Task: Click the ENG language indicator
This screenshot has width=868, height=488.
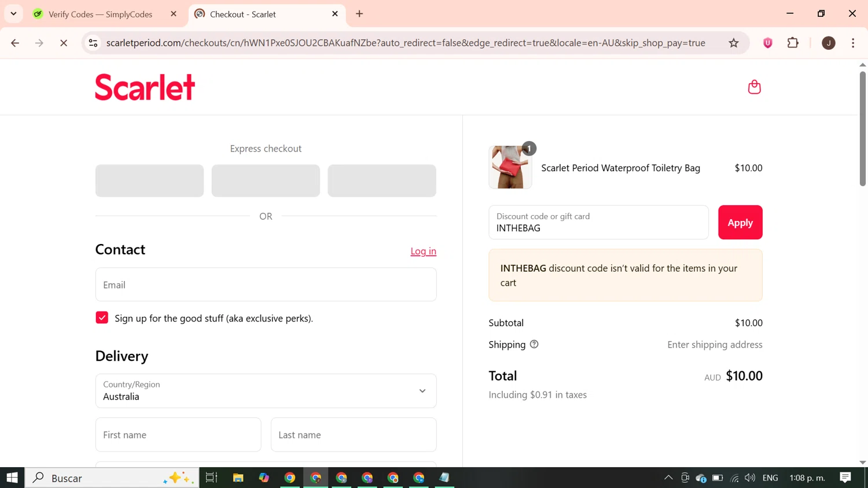Action: click(770, 478)
